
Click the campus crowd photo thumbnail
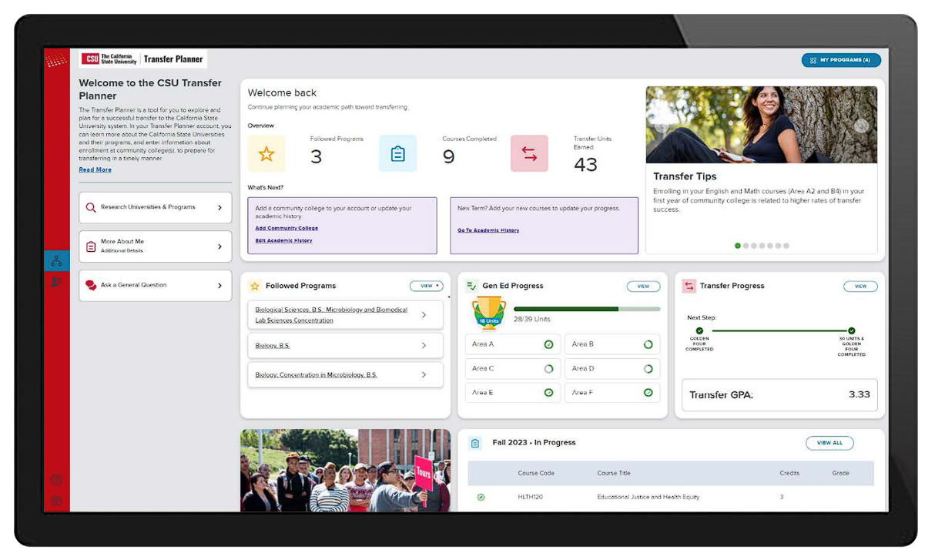(x=345, y=470)
